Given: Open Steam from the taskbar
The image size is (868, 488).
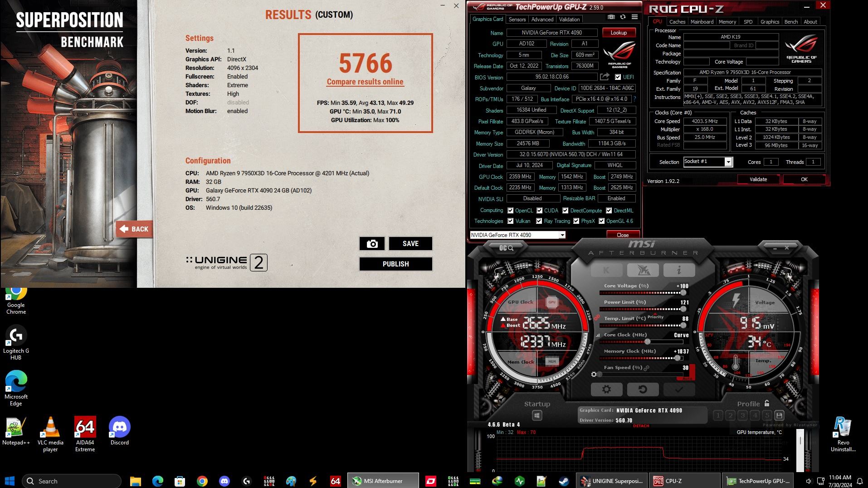Looking at the screenshot, I should 564,481.
